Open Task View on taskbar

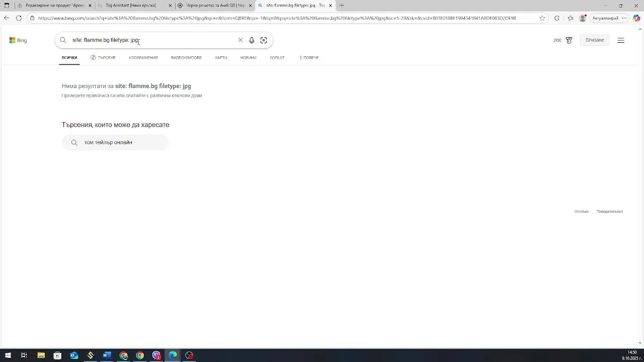(24, 355)
